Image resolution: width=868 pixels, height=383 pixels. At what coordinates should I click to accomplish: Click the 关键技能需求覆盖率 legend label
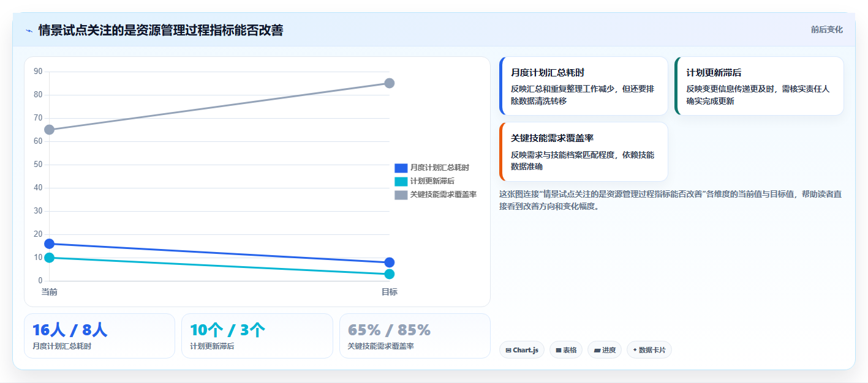click(x=443, y=195)
